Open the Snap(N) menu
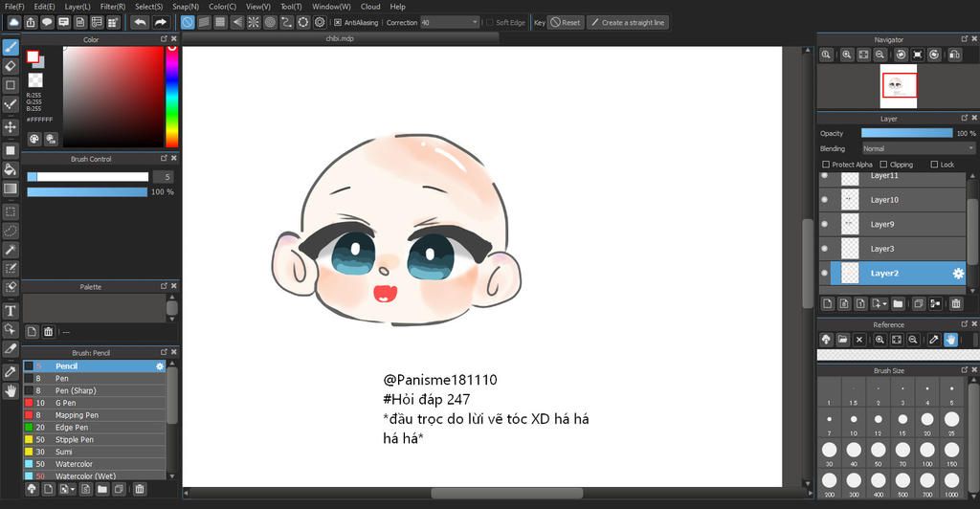The image size is (980, 509). [x=186, y=7]
